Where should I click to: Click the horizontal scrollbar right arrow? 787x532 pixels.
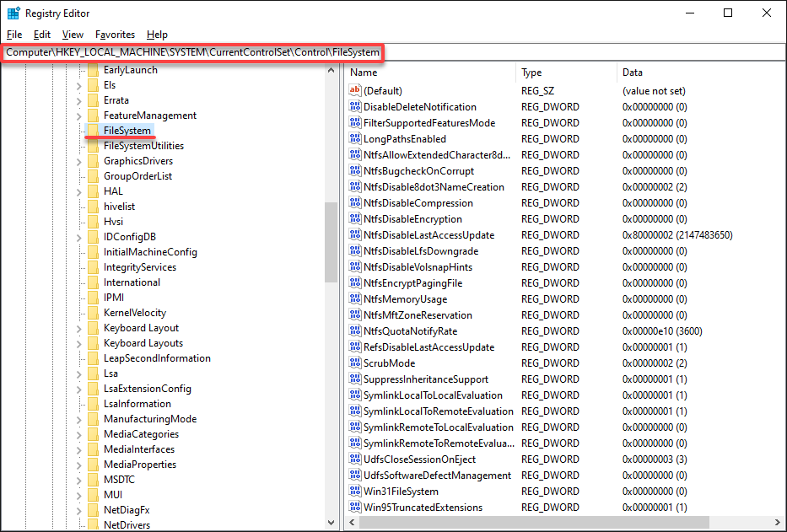(x=778, y=523)
